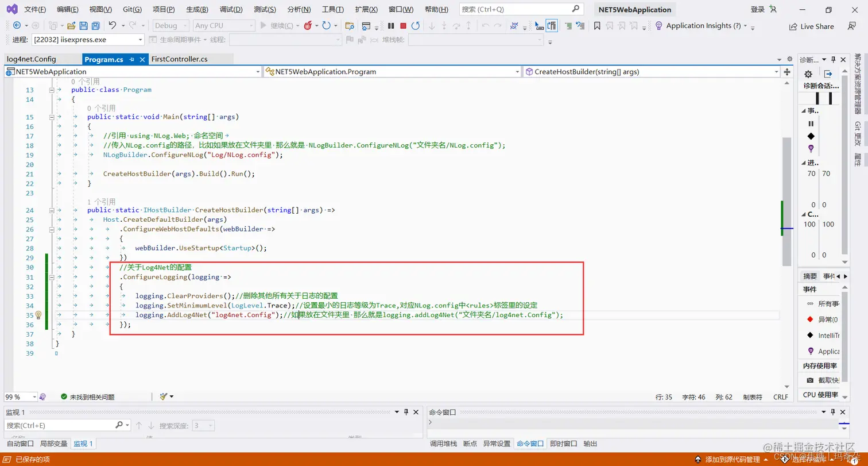
Task: Click the camera snapshot icon under memory usage
Action: point(809,380)
